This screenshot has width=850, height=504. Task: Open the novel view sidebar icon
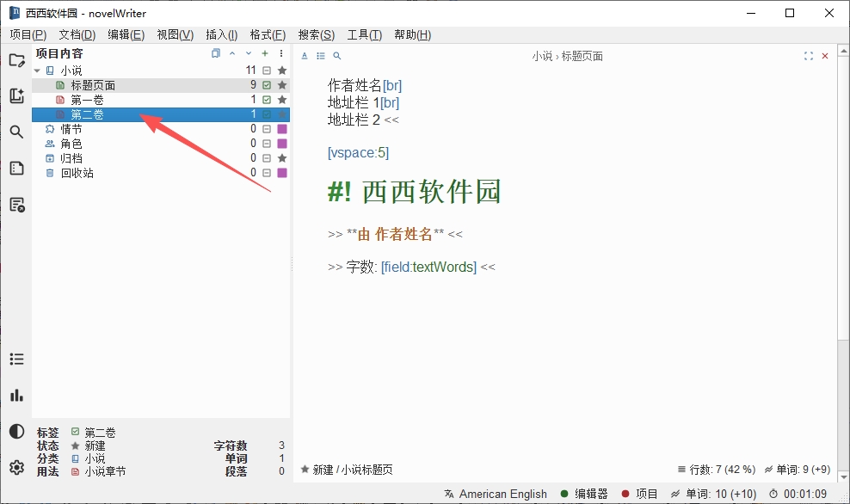tap(17, 96)
